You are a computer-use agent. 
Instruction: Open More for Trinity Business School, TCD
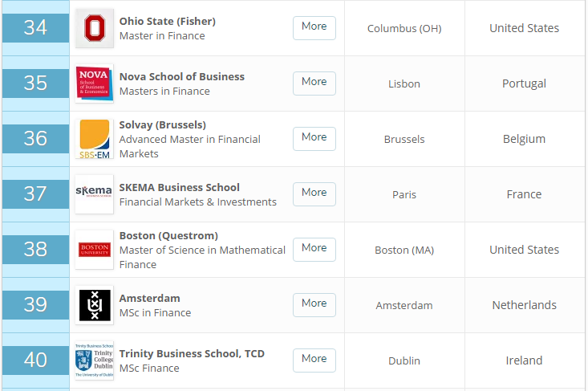(x=314, y=360)
